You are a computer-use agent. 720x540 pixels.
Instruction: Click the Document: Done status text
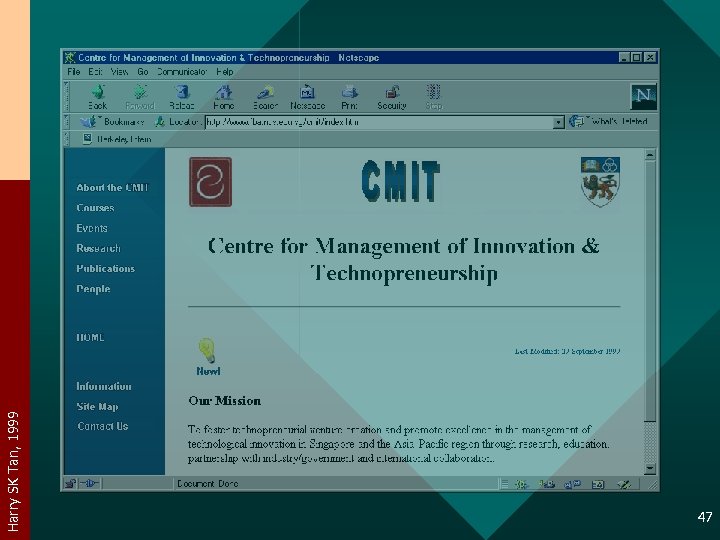click(x=208, y=484)
